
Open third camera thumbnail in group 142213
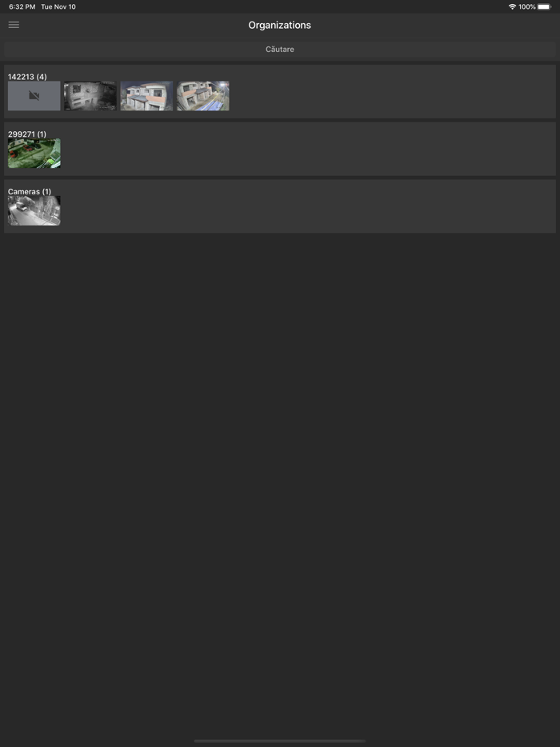(x=146, y=96)
